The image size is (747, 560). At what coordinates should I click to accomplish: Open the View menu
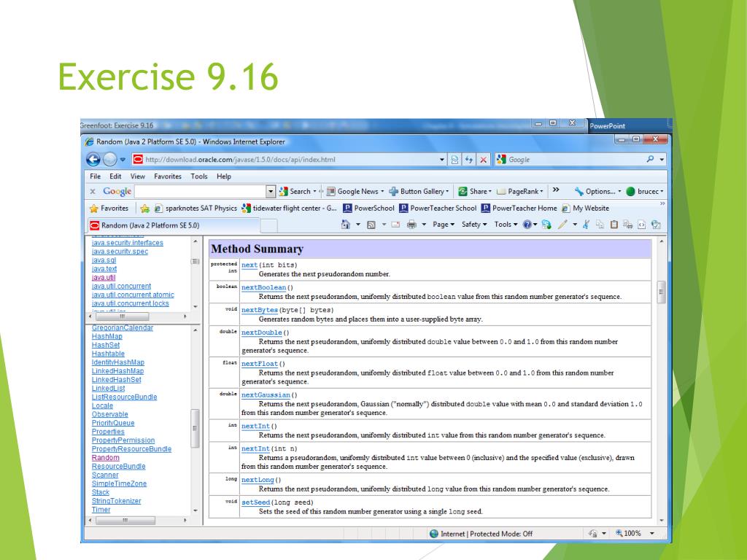click(138, 176)
